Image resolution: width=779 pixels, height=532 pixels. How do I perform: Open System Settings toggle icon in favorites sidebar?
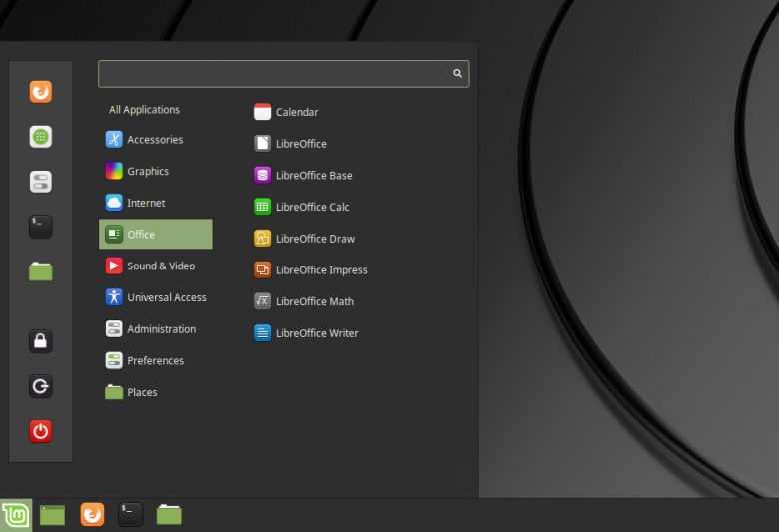[x=41, y=182]
